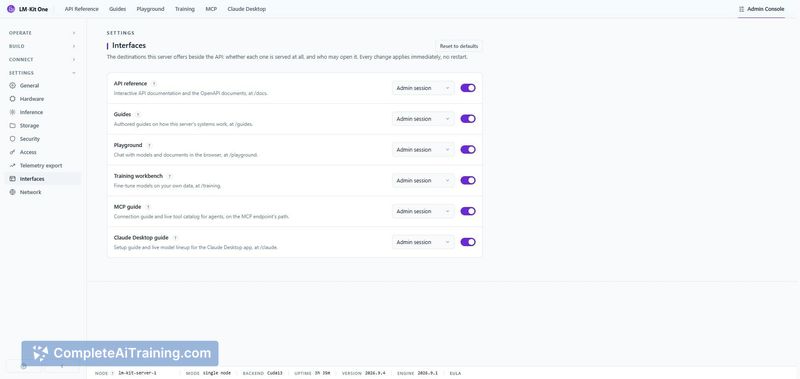
Task: Click the Interfaces page heading
Action: [129, 45]
